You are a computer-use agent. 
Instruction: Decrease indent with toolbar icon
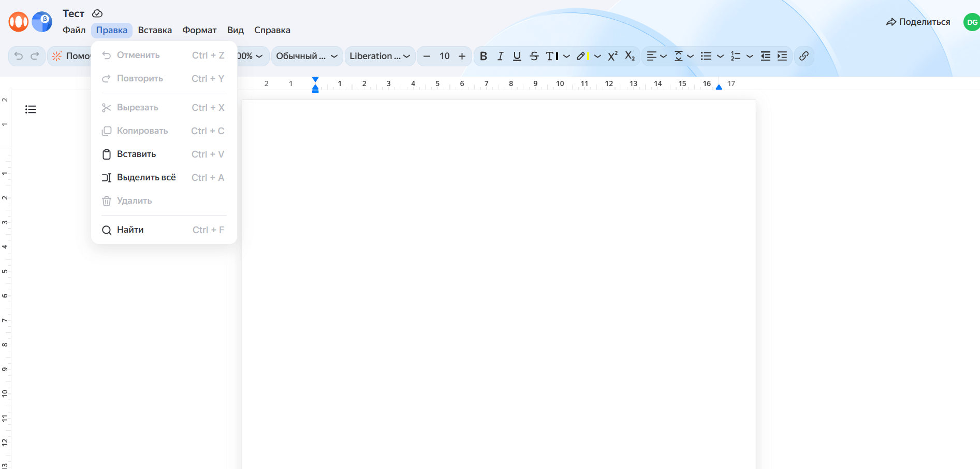pos(766,56)
